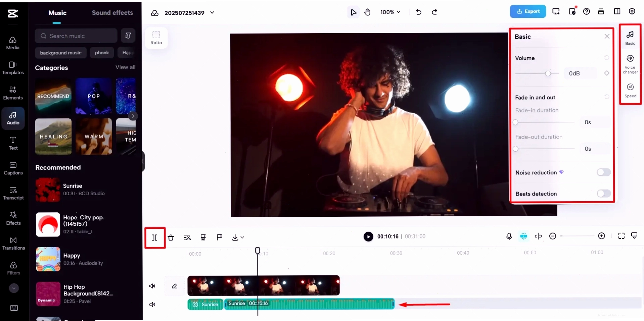This screenshot has height=321, width=644.
Task: Open the Effects sidebar section
Action: pyautogui.click(x=13, y=218)
